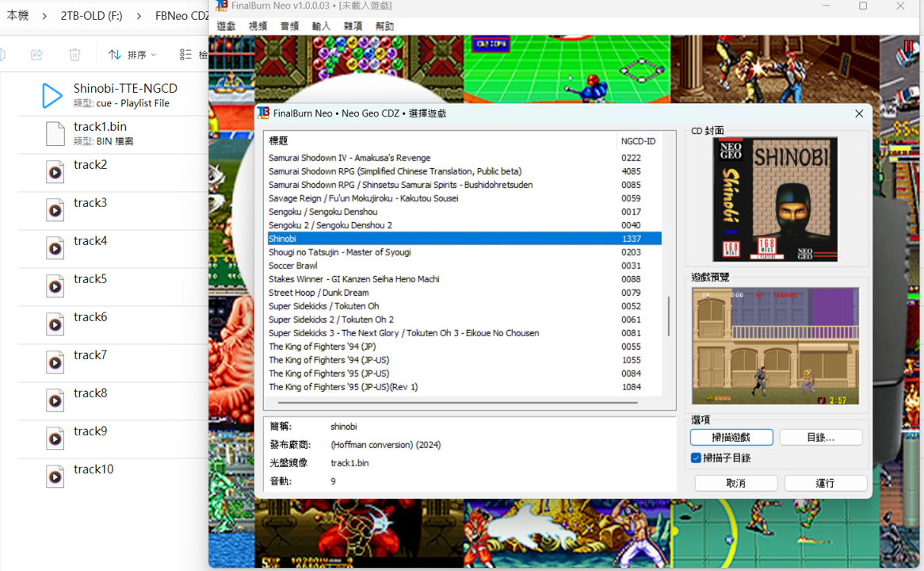Select Super Sidekicks 3 - The Next Glory row
924x571 pixels.
(464, 333)
